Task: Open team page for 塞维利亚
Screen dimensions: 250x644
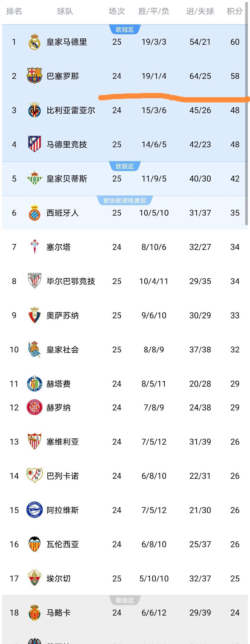Action: click(62, 442)
